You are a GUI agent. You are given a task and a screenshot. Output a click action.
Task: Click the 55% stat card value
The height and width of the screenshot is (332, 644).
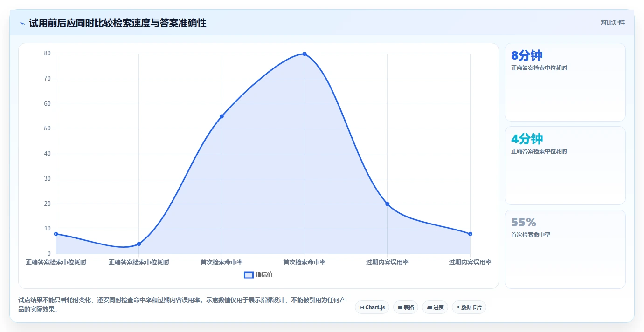click(x=524, y=222)
